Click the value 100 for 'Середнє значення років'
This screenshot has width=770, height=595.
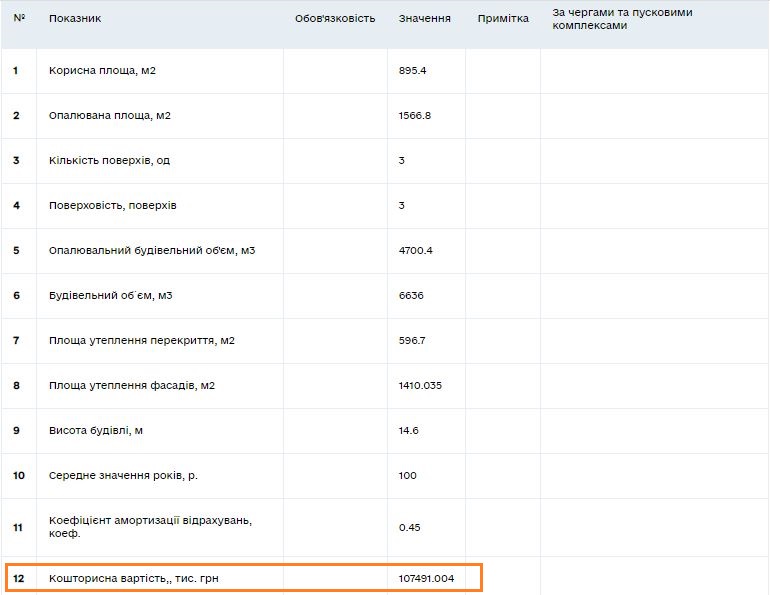click(408, 476)
